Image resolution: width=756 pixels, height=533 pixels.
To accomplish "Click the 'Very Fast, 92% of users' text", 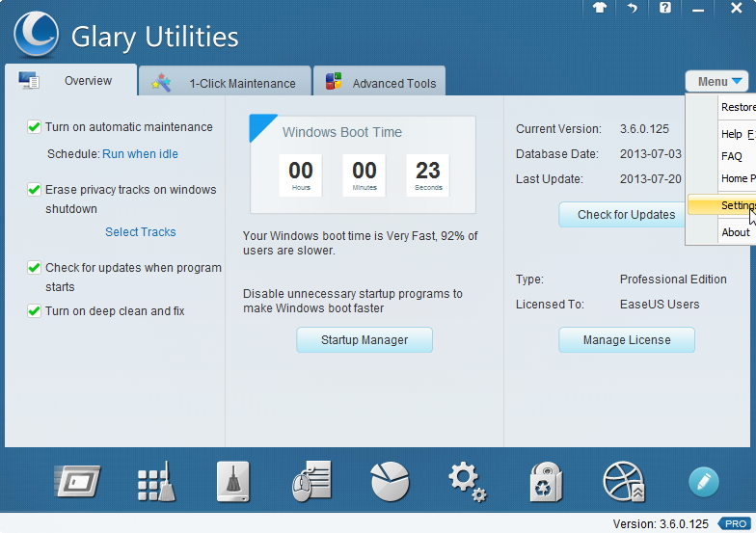I will (361, 243).
